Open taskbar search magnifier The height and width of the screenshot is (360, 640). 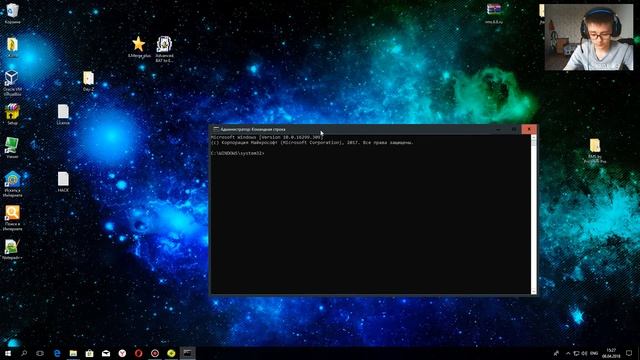(x=24, y=353)
